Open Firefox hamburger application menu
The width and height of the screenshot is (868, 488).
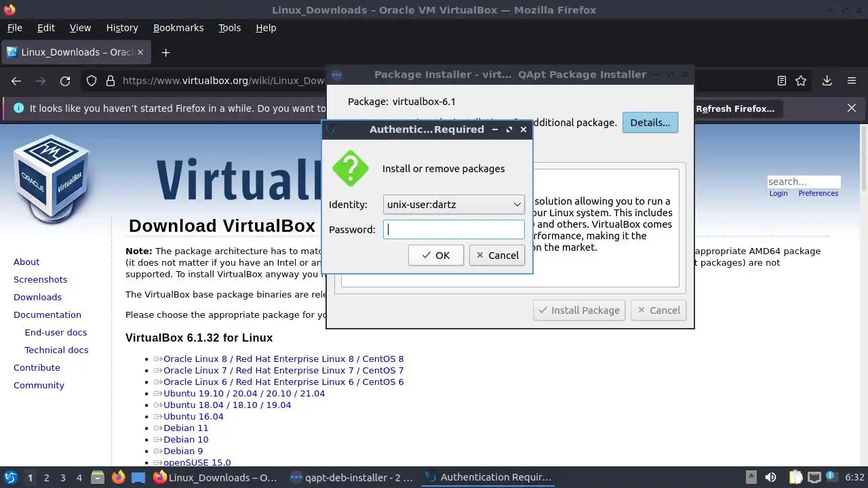point(852,81)
